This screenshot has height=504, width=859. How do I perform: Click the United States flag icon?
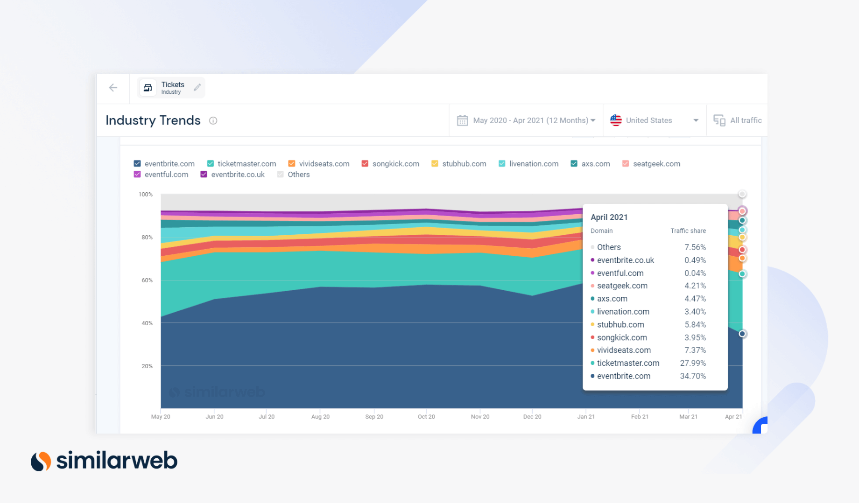(616, 120)
